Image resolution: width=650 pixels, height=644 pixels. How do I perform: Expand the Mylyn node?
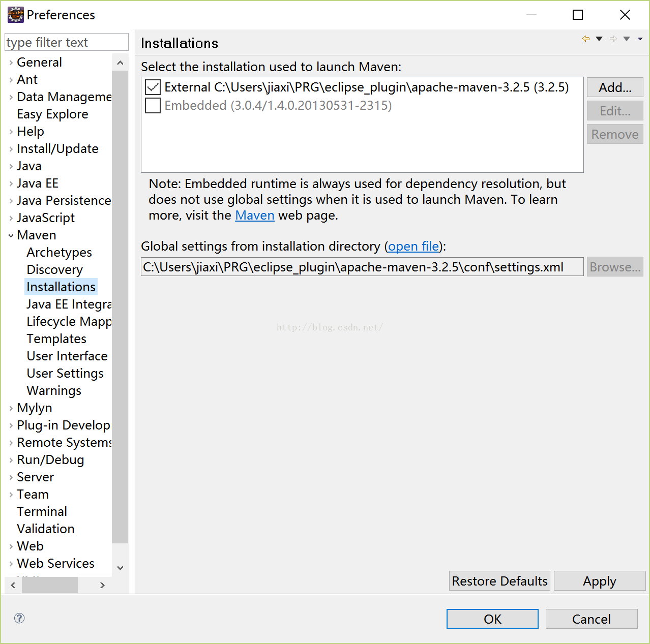coord(11,408)
